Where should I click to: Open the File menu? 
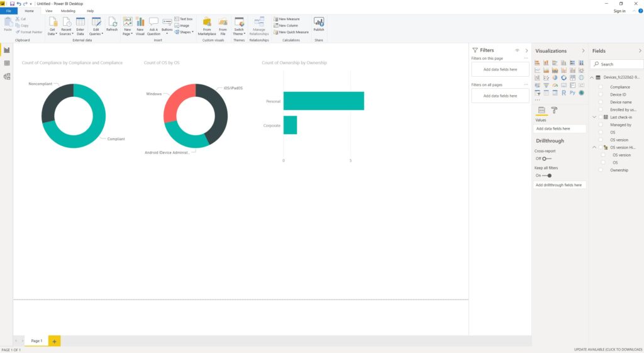pyautogui.click(x=9, y=11)
